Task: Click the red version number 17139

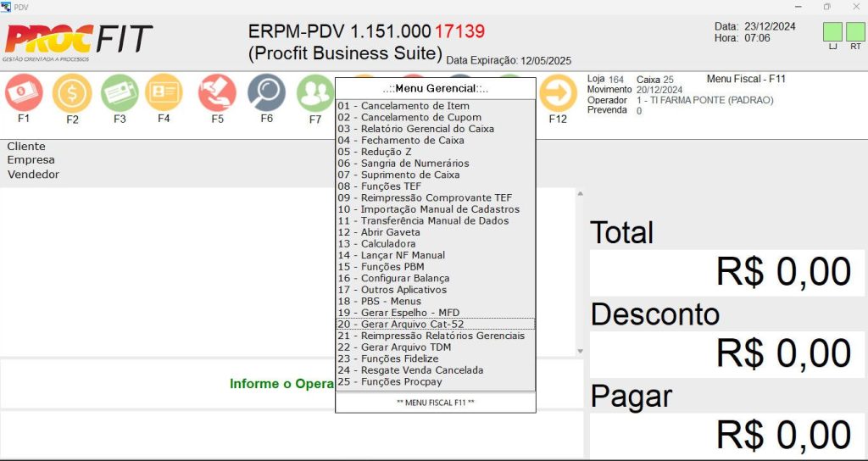Action: (459, 31)
